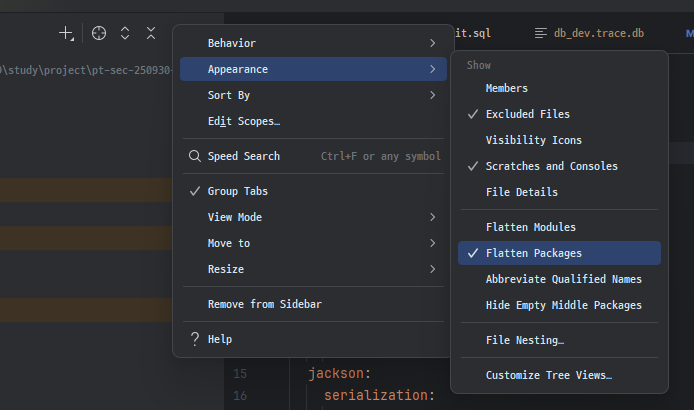Viewport: 694px width, 410px height.
Task: Click line number 15 in the gutter
Action: point(240,374)
